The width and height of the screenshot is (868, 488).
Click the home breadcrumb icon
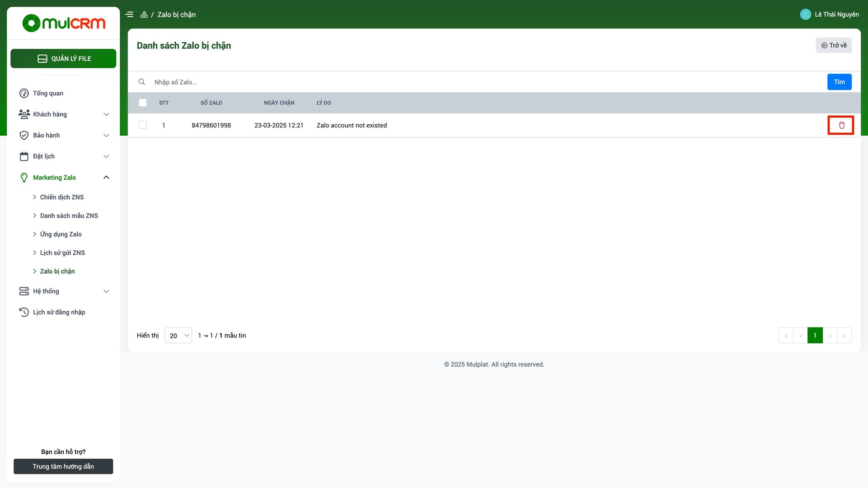144,14
